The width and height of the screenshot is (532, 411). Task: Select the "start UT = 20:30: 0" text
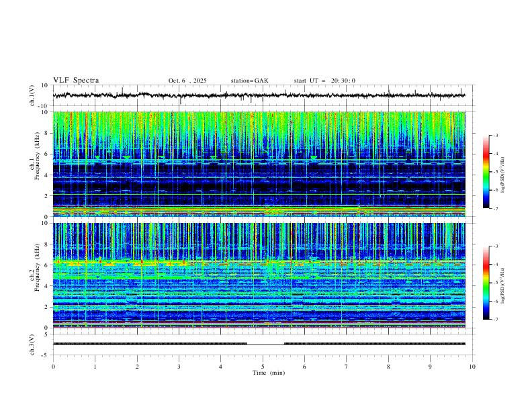click(x=324, y=81)
